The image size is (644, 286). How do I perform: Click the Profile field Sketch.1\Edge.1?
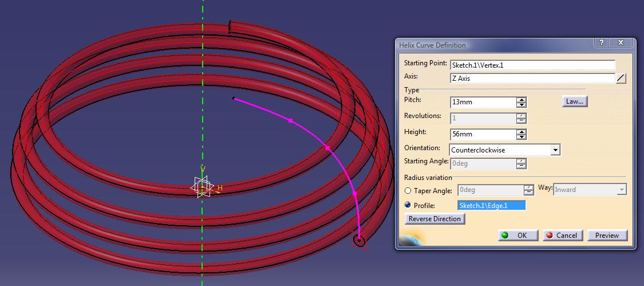click(x=492, y=205)
